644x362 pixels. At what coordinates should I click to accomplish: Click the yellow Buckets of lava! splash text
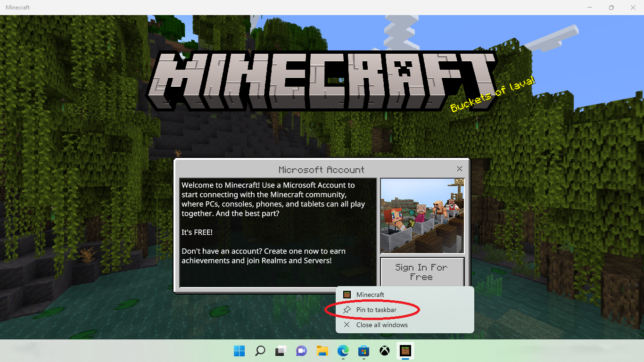(x=493, y=94)
